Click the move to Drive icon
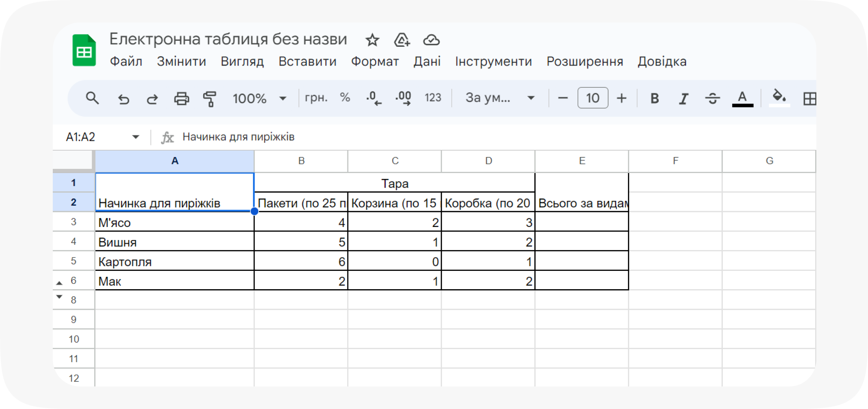The image size is (868, 409). point(402,40)
